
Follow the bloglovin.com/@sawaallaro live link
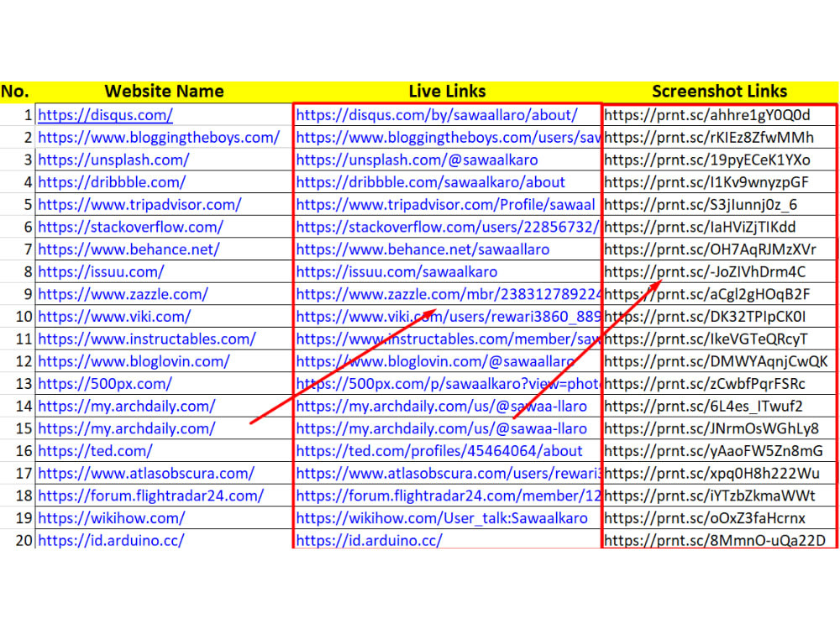[x=436, y=362]
